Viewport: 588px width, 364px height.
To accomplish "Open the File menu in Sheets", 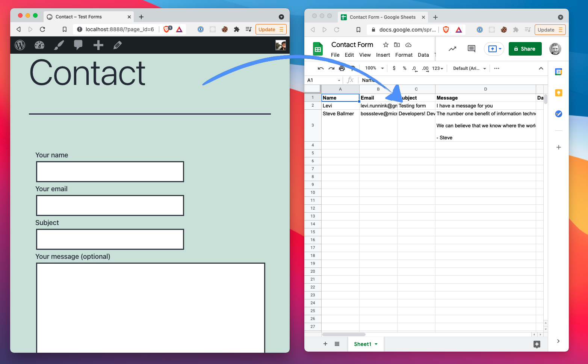I will tap(335, 55).
